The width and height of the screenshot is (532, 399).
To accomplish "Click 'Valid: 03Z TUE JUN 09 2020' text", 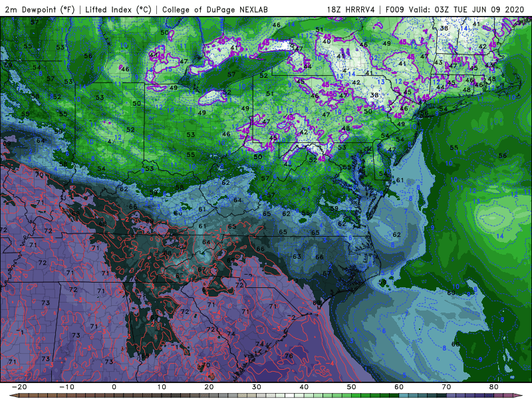I will (x=467, y=9).
